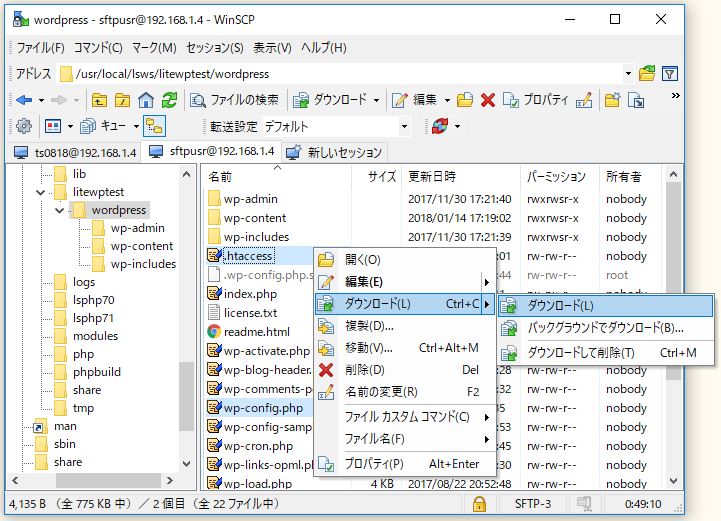Screen dimensions: 721x521
Task: Click the lock icon in the status bar
Action: point(479,504)
